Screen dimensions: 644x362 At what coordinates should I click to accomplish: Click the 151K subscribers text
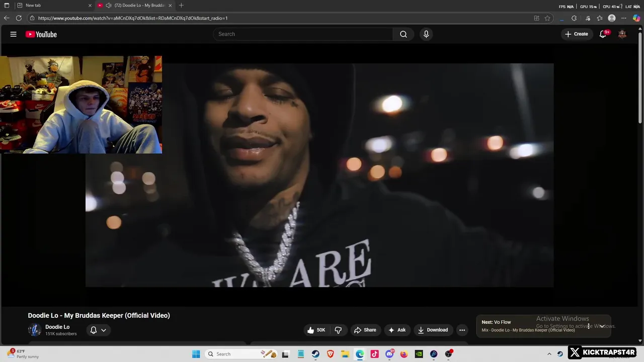click(61, 334)
